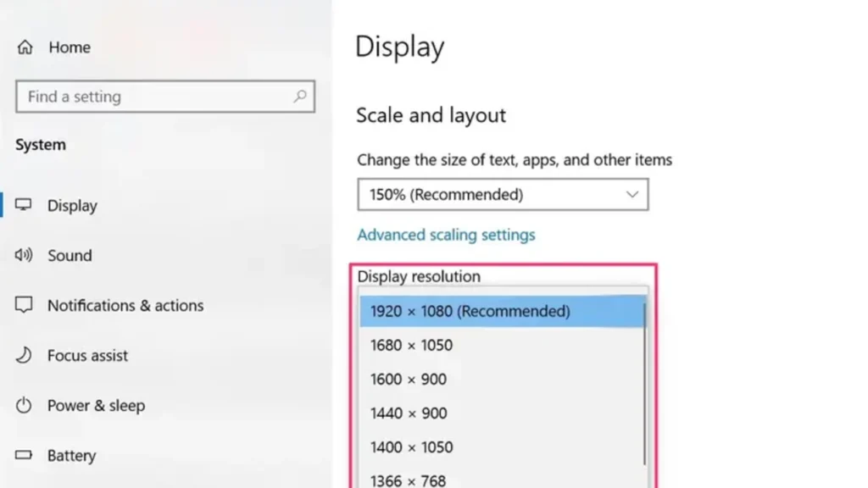Click the scale dropdown chevron arrow

632,194
